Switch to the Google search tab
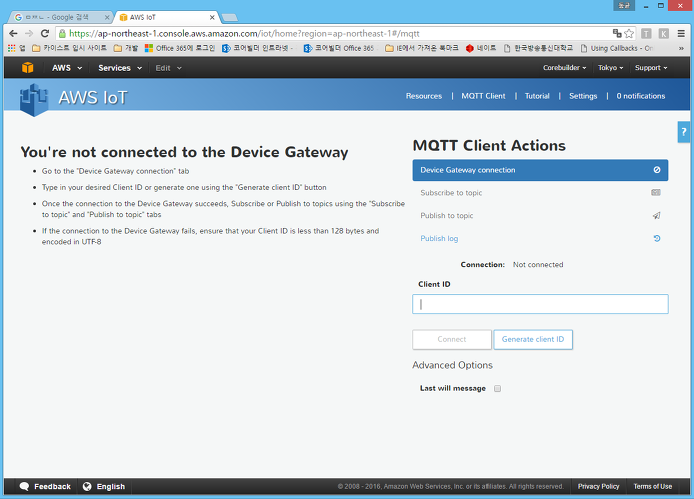Viewport: 694px width, 499px height. point(60,17)
